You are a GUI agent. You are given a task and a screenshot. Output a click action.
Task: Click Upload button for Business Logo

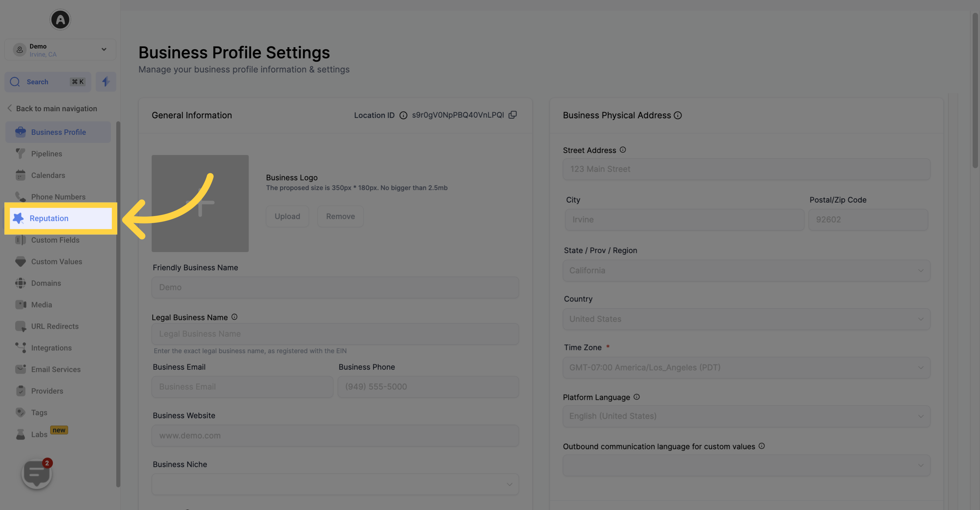coord(287,216)
